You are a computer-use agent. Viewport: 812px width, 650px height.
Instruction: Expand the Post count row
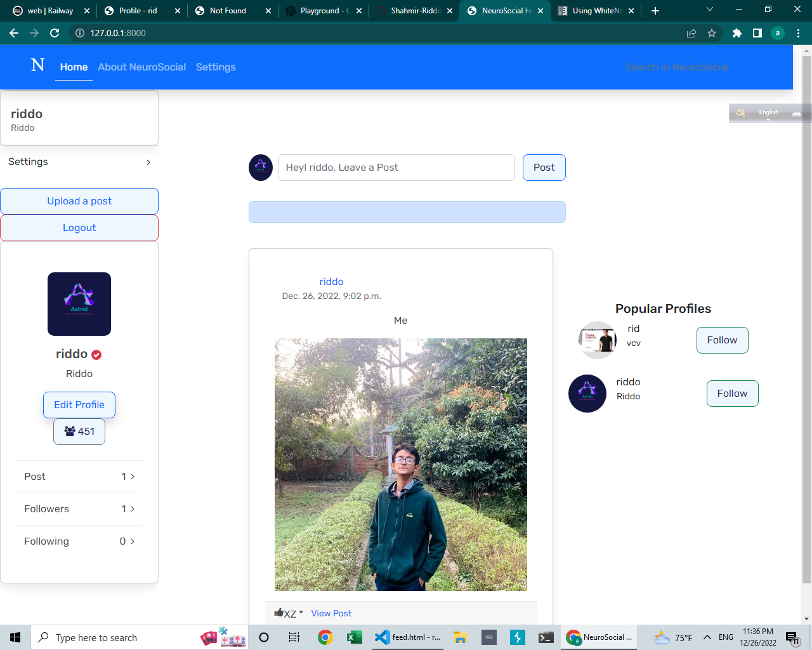click(79, 477)
